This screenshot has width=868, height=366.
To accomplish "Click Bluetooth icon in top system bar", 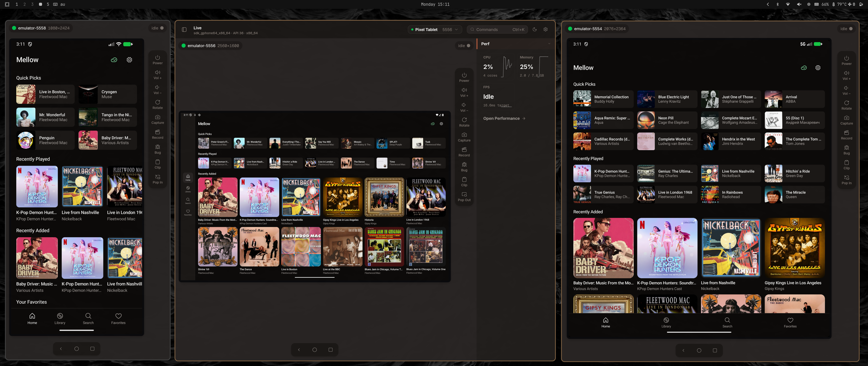I will (778, 4).
